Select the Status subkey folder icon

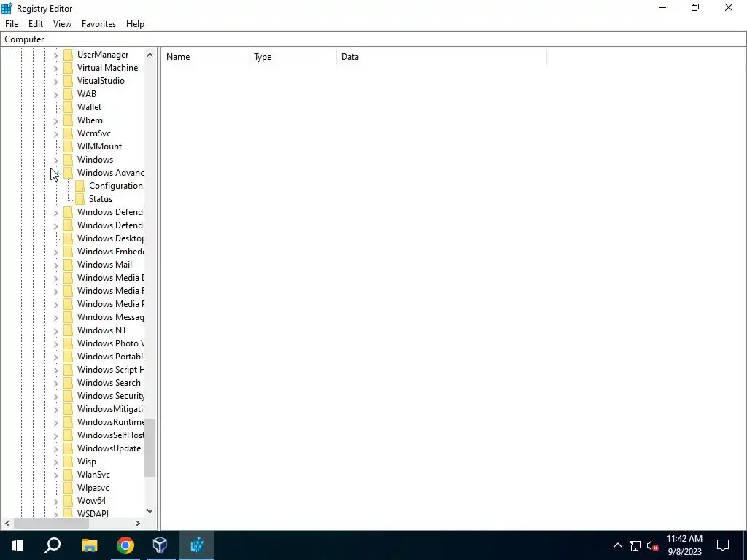pos(80,199)
